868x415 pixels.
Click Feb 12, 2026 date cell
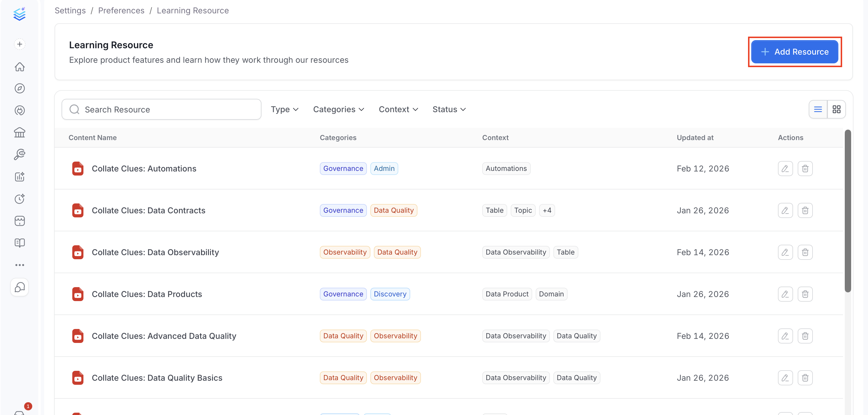click(x=703, y=169)
